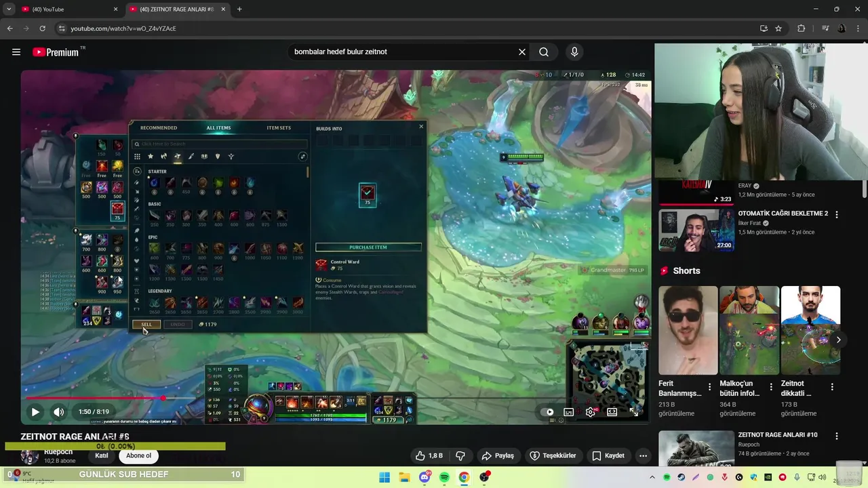This screenshot has height=488, width=868.
Task: Open a new browser tab
Action: 239,9
